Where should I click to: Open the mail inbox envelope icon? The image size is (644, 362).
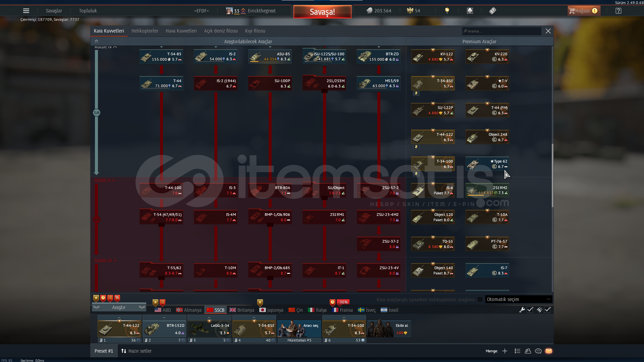[x=549, y=351]
